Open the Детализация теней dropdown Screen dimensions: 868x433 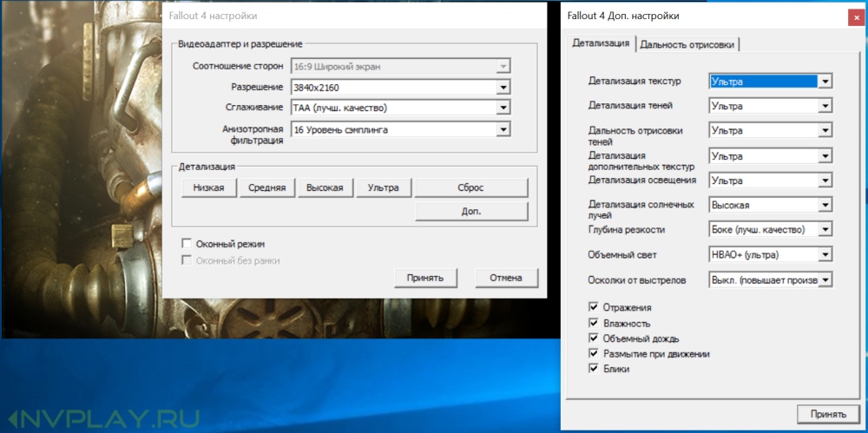pos(771,106)
